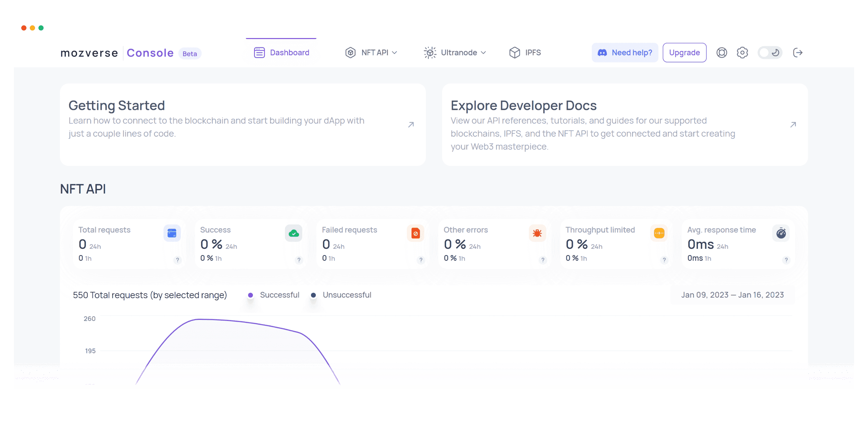Click the Upgrade button
This screenshot has height=438, width=868.
[684, 53]
